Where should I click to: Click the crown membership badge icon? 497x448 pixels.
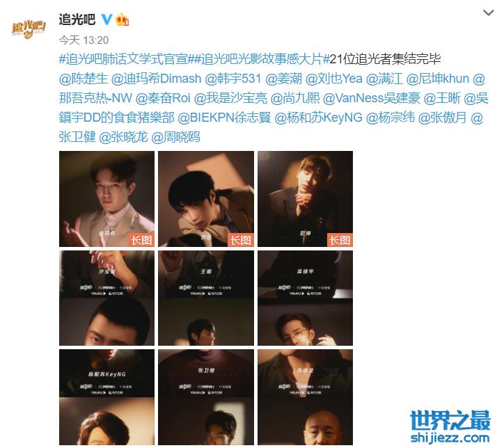[123, 20]
